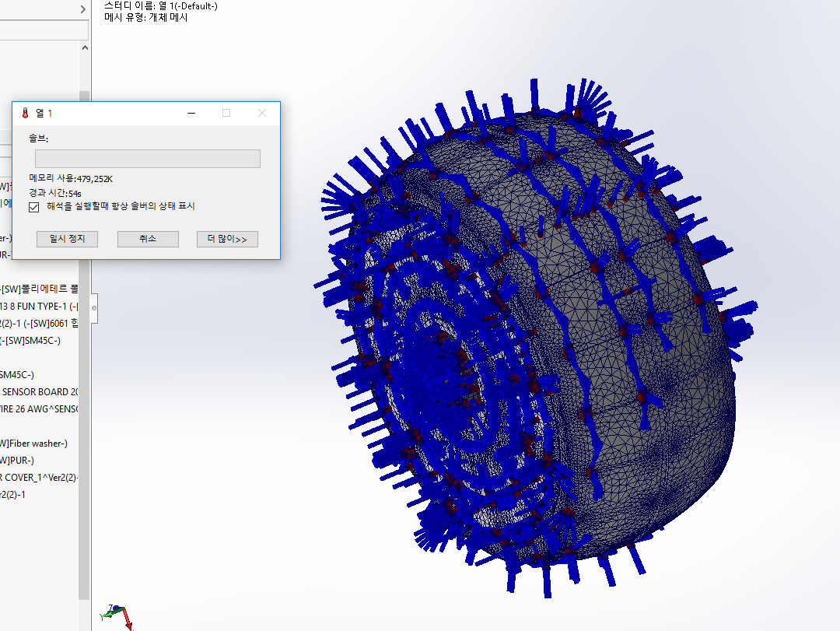Click the thermometer icon in dialog title
Viewport: 840px width, 631px height.
pos(25,113)
